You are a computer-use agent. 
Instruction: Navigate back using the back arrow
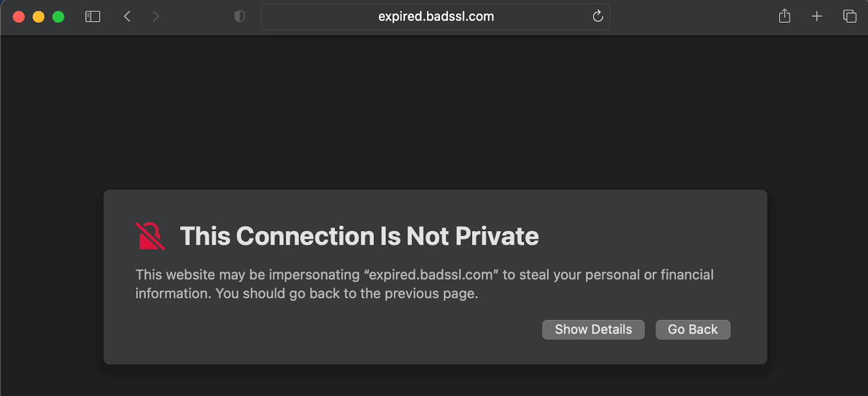click(x=127, y=16)
